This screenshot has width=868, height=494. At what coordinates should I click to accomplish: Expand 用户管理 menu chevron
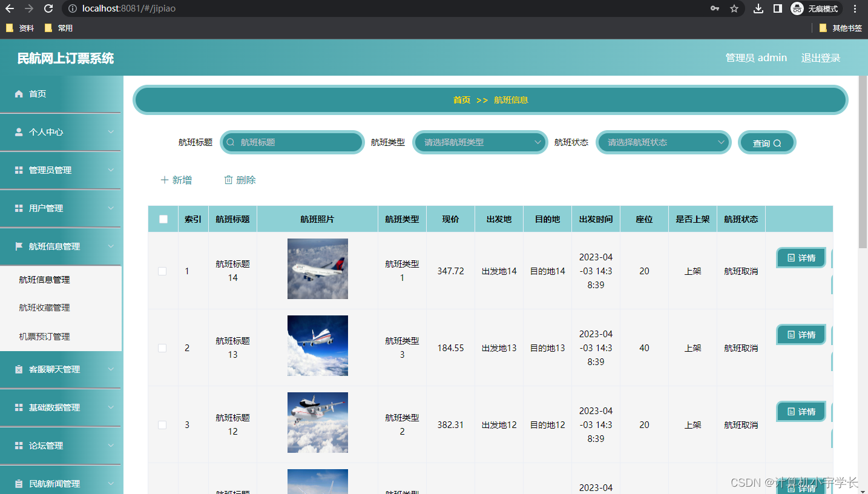111,208
